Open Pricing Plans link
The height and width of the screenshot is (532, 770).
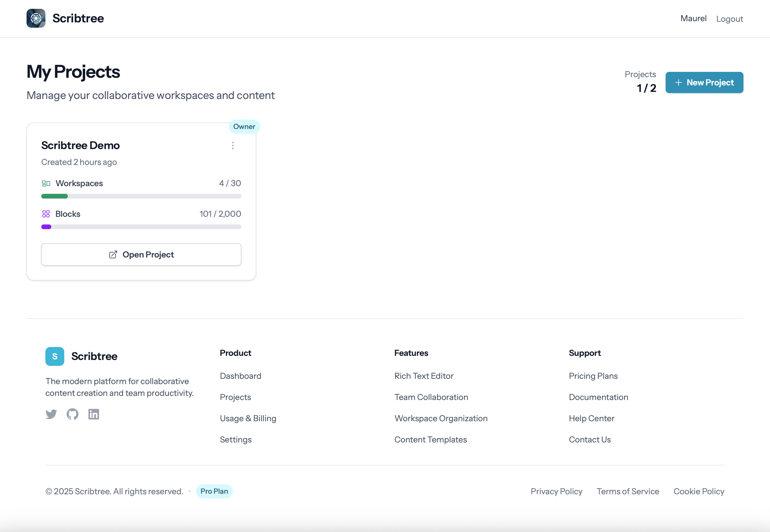(x=593, y=376)
